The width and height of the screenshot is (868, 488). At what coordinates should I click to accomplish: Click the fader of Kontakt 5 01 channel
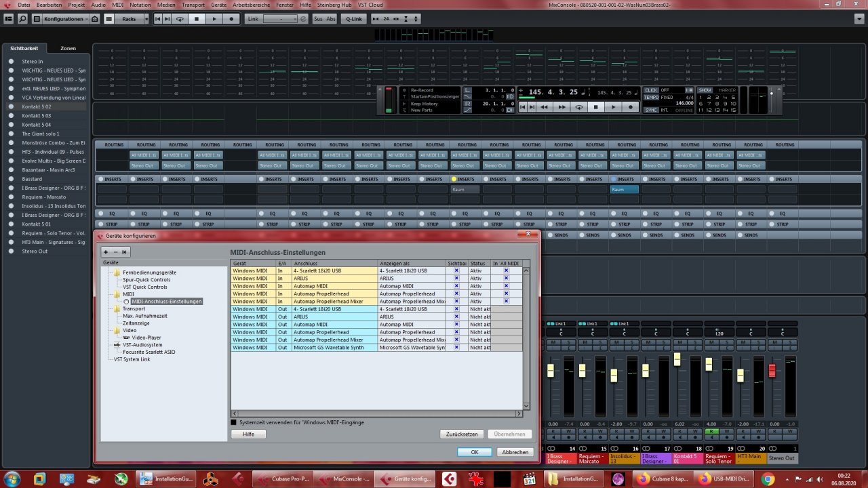[x=677, y=359]
